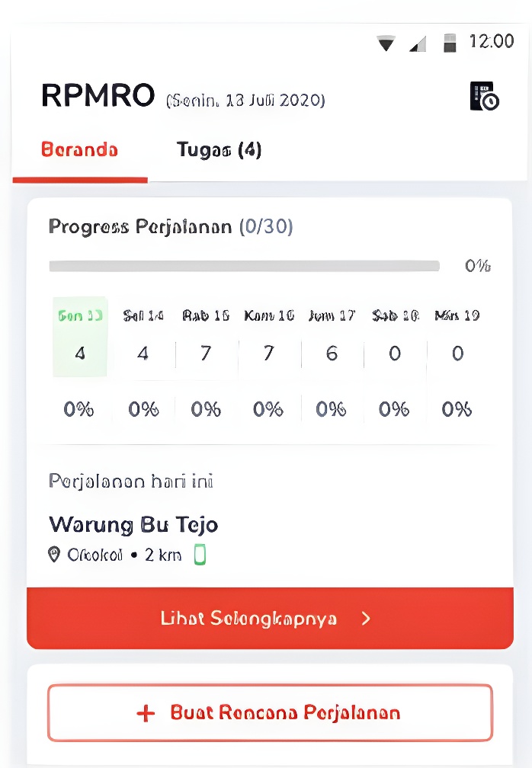Image resolution: width=532 pixels, height=768 pixels.
Task: Expand details via Lihat Selengkapnya chevron arrow
Action: [366, 619]
